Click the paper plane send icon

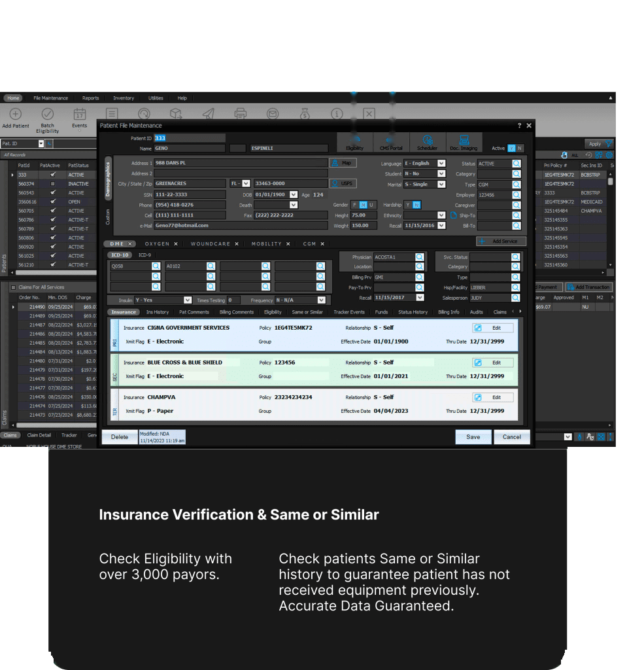208,113
